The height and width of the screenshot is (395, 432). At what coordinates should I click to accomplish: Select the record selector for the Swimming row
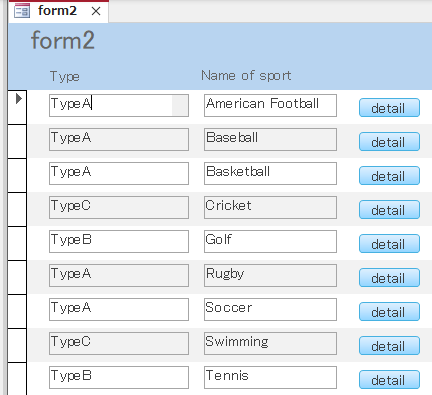point(17,345)
